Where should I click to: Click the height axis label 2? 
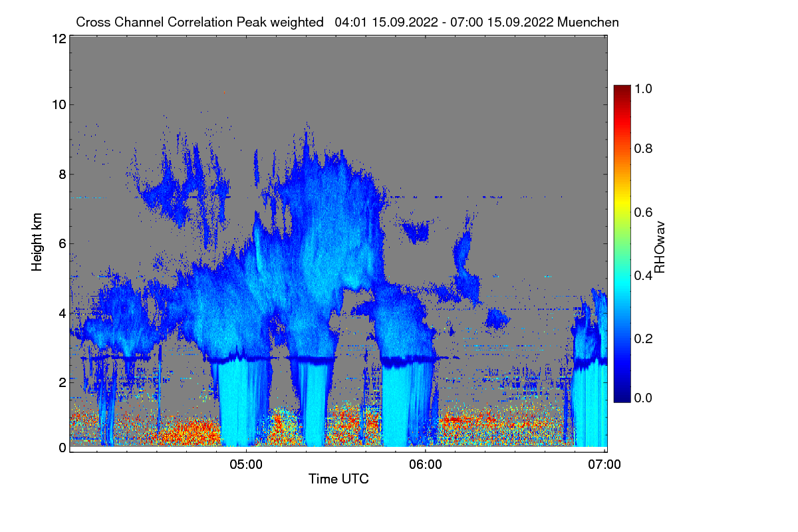62,382
